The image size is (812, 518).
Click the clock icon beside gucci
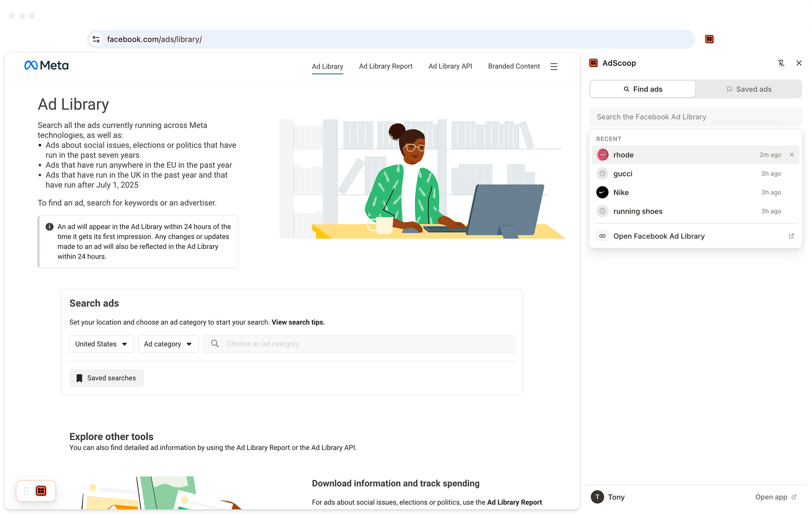602,174
